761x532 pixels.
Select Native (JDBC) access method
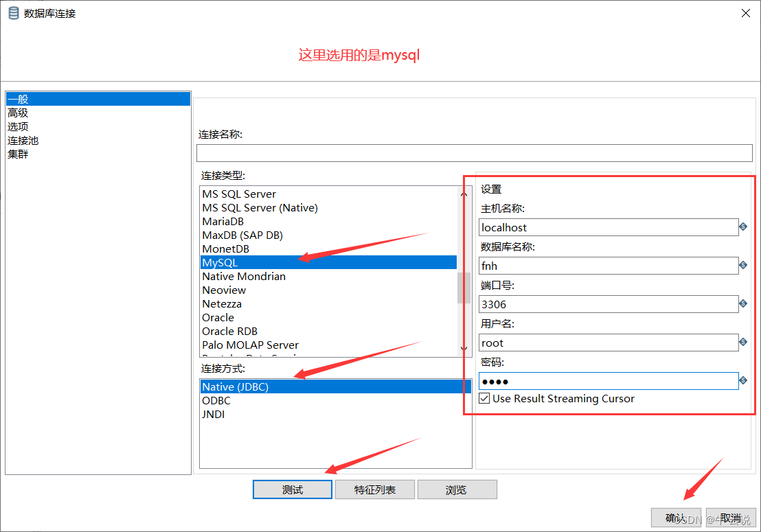click(x=335, y=386)
